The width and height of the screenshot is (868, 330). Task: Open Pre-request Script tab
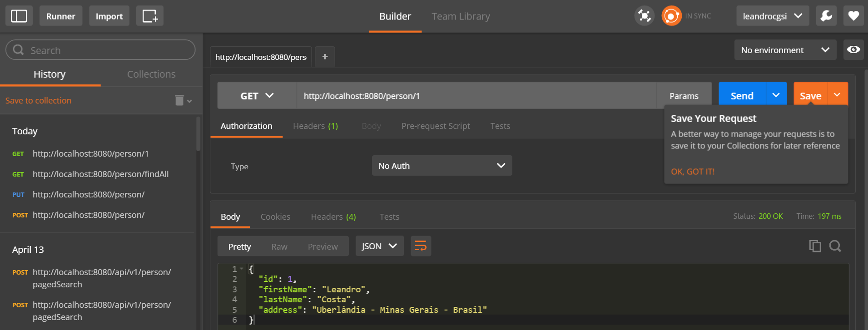coord(435,126)
